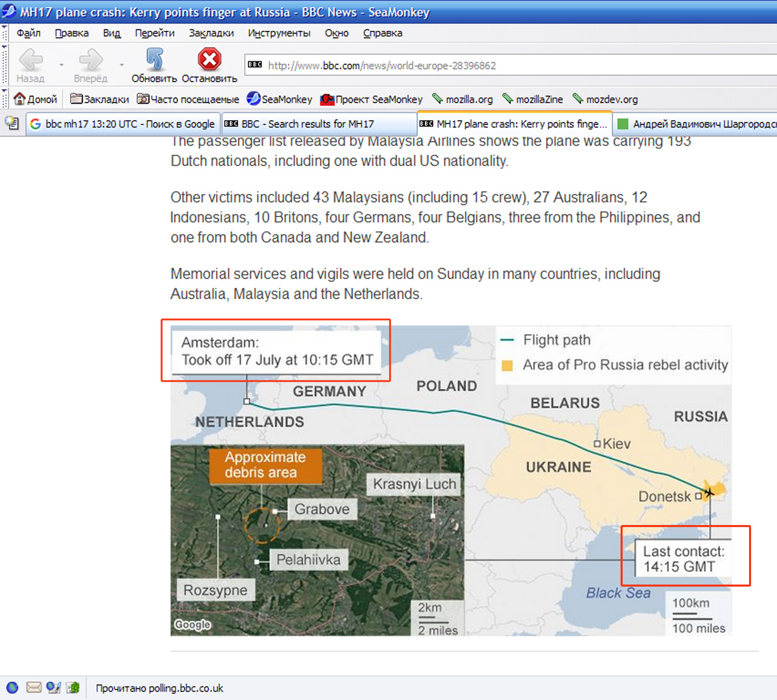Open the mozillaZine bookmark
The height and width of the screenshot is (700, 777).
point(533,99)
